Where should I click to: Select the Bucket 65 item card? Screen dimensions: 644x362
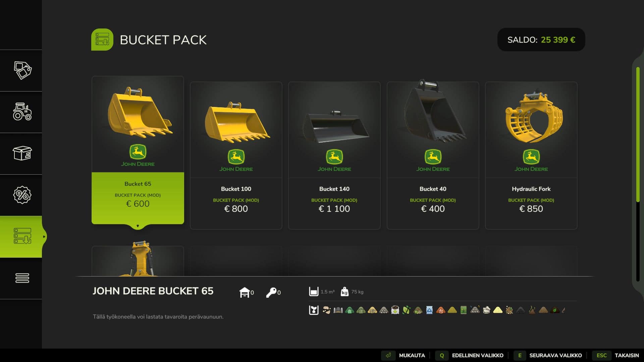click(x=138, y=150)
